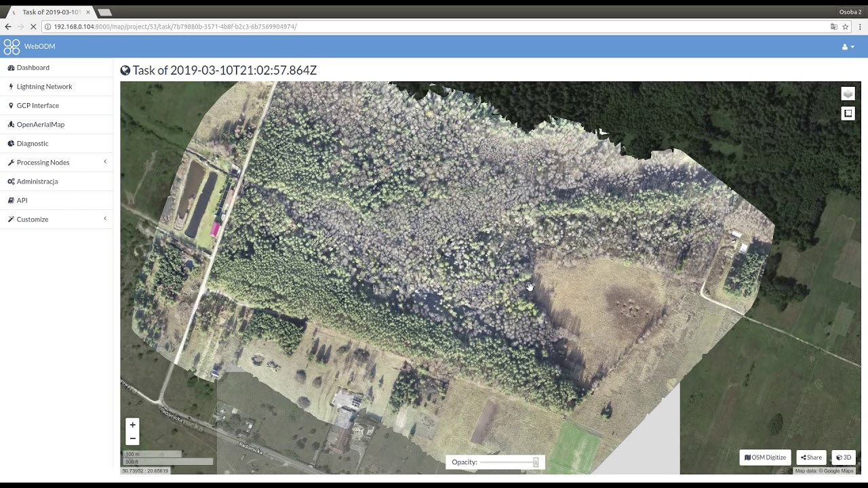The height and width of the screenshot is (488, 868).
Task: Select the Task of 2019-03-10 browser tab
Action: coord(51,12)
